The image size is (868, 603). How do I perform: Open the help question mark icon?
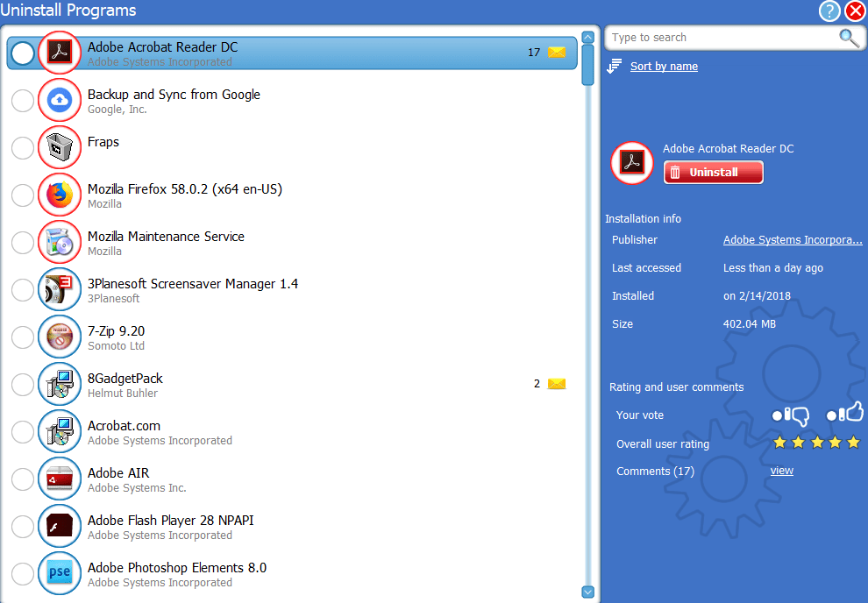coord(829,11)
